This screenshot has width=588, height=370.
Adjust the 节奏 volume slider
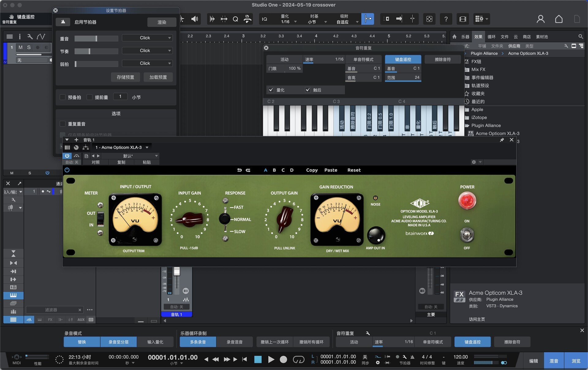(x=96, y=51)
